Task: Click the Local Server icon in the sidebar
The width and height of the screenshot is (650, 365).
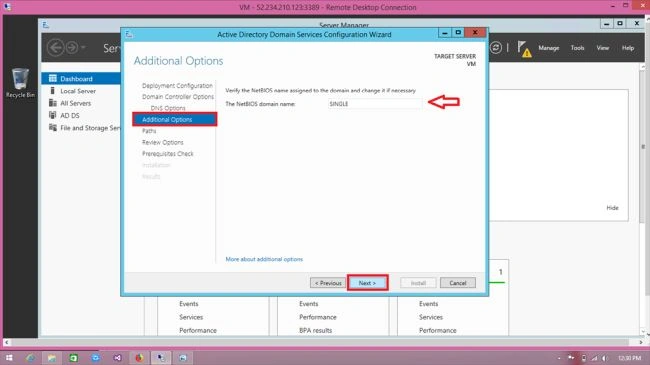Action: tap(53, 90)
